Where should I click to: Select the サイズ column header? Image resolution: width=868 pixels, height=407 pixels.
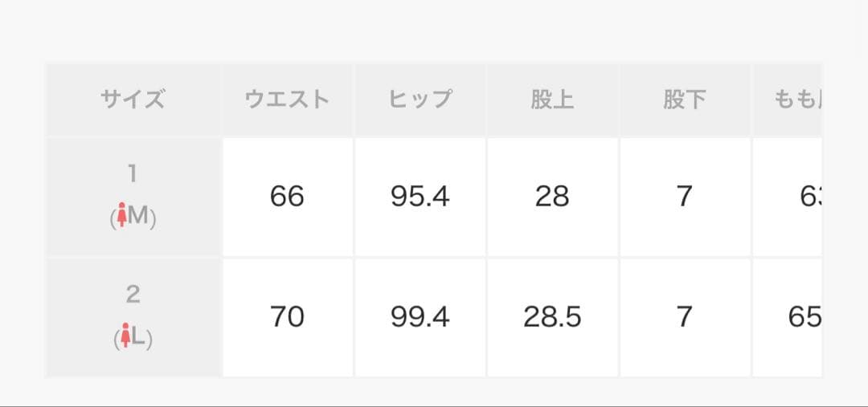coord(133,100)
